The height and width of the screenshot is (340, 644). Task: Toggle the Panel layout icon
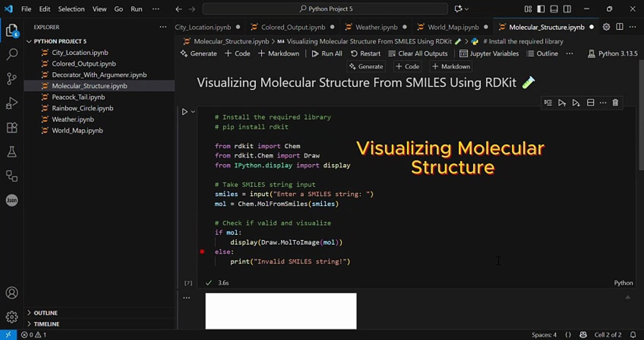[x=554, y=9]
